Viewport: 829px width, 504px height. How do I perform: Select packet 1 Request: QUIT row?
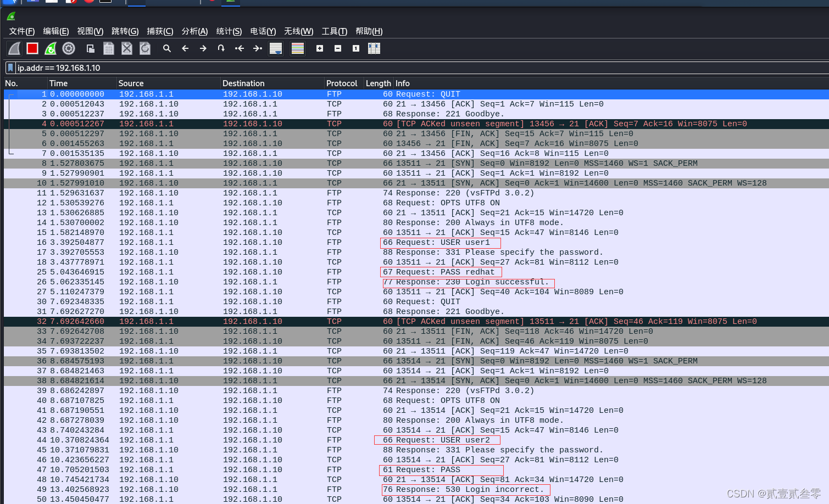point(416,94)
